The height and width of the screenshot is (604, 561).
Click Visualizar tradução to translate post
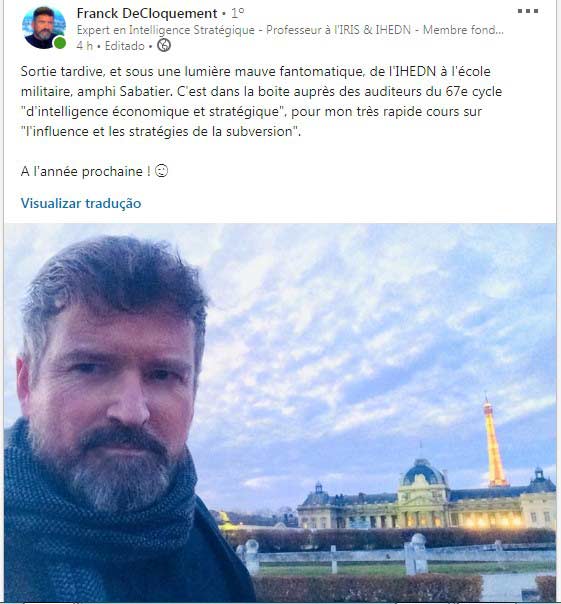(81, 203)
